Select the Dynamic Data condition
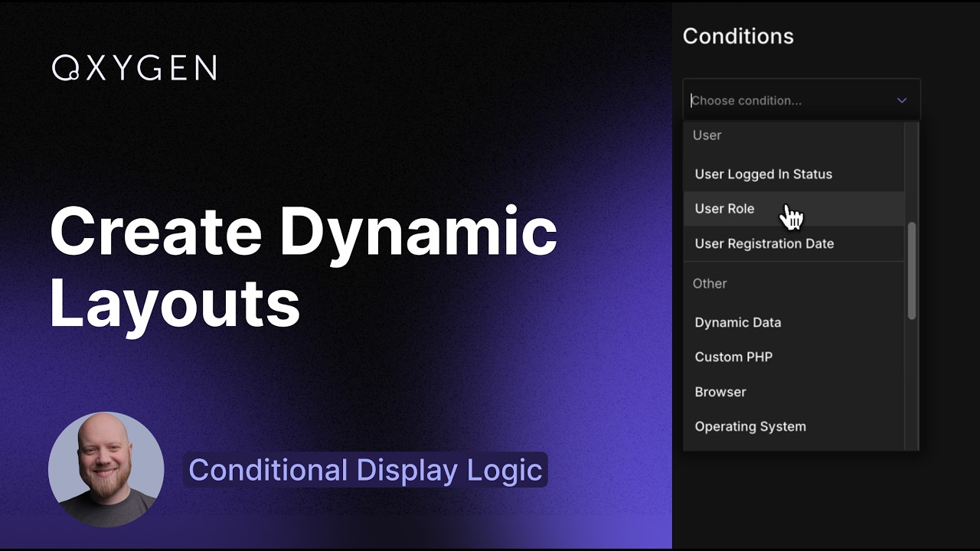The height and width of the screenshot is (551, 980). click(x=793, y=322)
